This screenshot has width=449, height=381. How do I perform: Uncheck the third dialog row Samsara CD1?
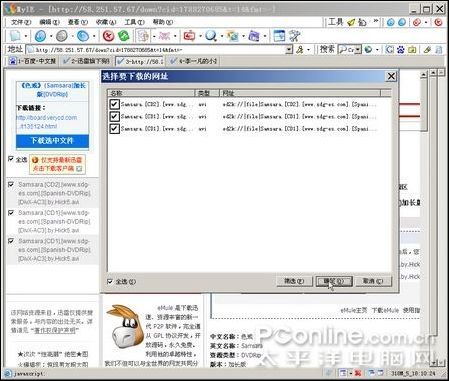click(x=114, y=129)
